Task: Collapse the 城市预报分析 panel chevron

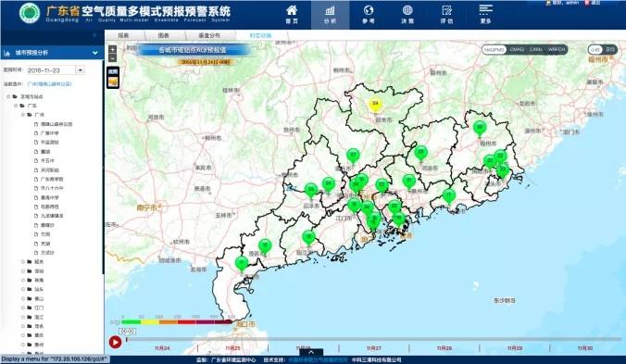Action: tap(95, 53)
